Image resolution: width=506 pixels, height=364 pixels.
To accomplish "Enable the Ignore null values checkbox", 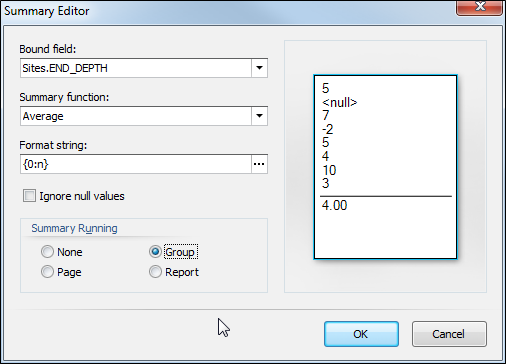I will click(29, 196).
